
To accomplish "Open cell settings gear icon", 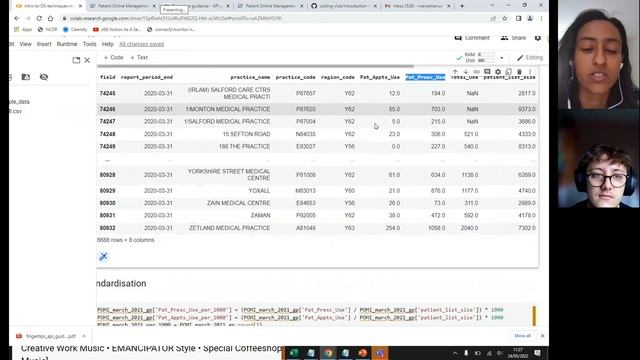I will (498, 72).
